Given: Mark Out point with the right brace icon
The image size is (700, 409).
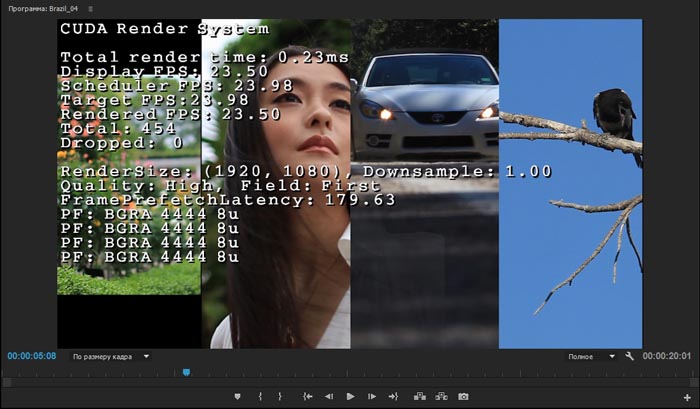Looking at the screenshot, I should (280, 396).
